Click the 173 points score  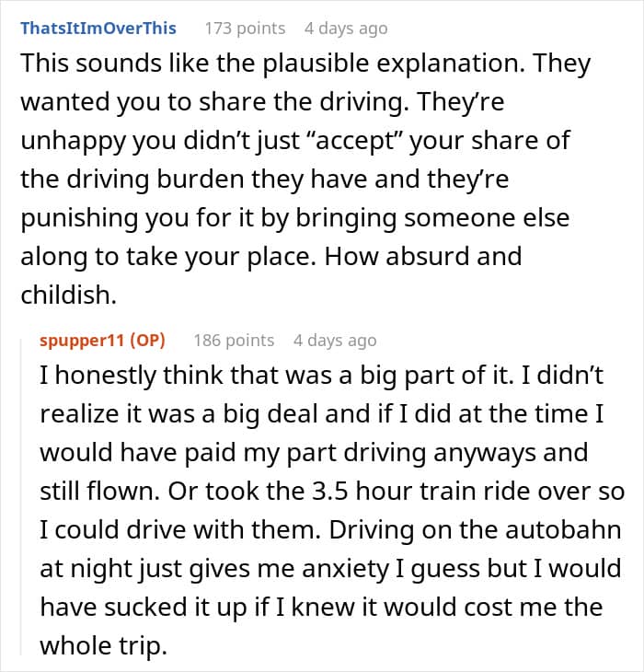point(245,29)
